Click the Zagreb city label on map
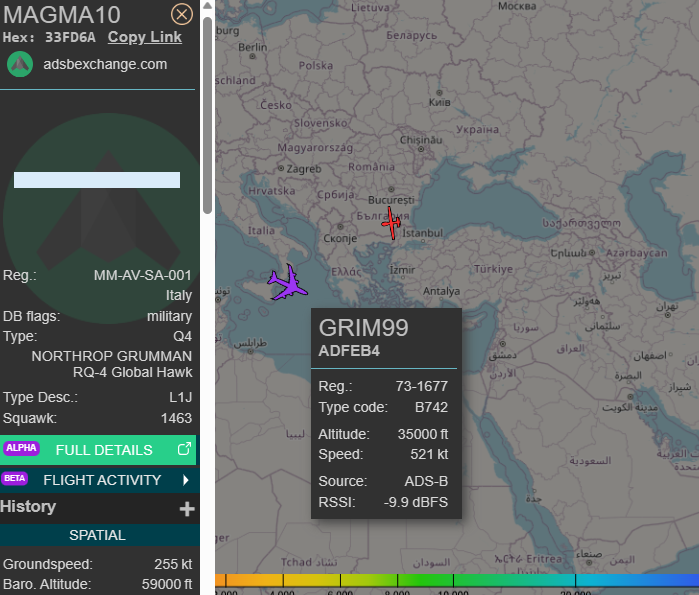This screenshot has width=699, height=595. (304, 169)
